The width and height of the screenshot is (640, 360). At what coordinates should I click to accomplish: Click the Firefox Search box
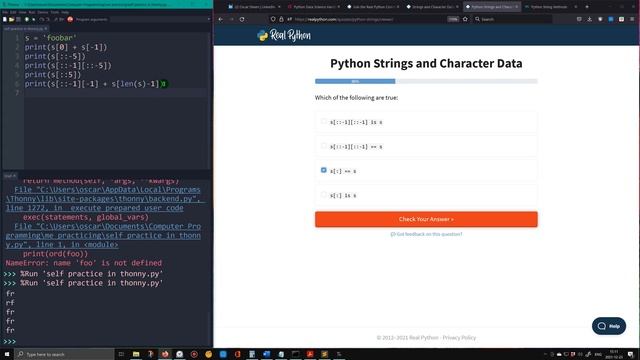(513, 19)
